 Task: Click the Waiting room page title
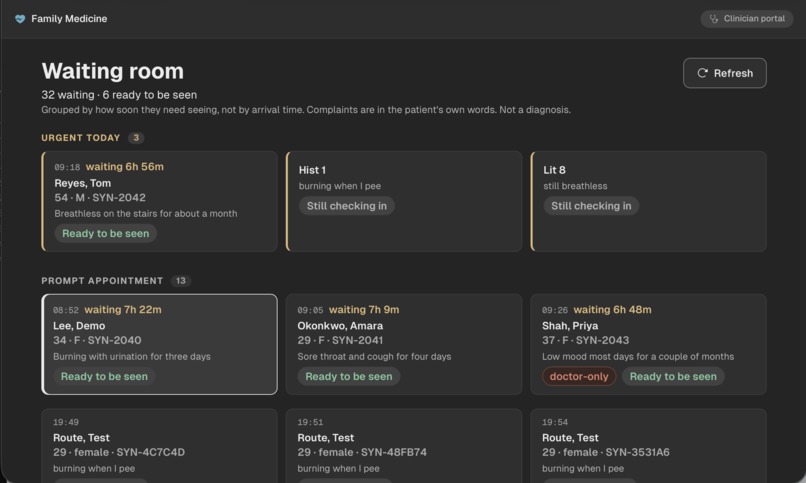pyautogui.click(x=113, y=71)
